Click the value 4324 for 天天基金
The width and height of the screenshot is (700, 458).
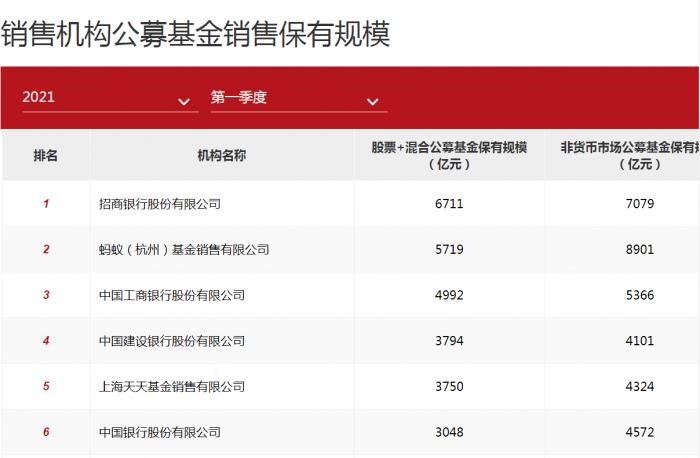tap(640, 387)
